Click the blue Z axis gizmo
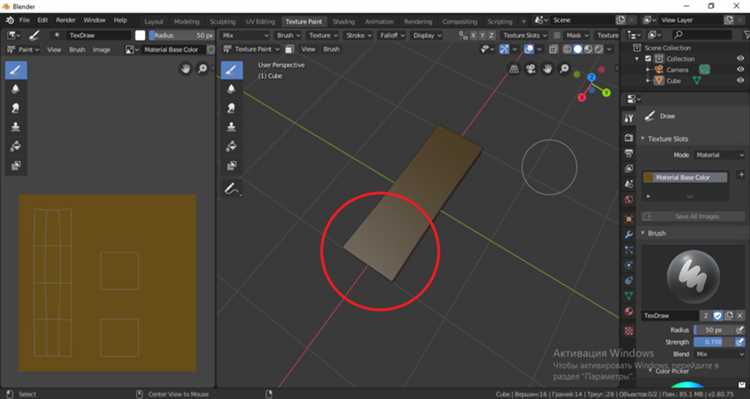The width and height of the screenshot is (750, 399). point(592,78)
